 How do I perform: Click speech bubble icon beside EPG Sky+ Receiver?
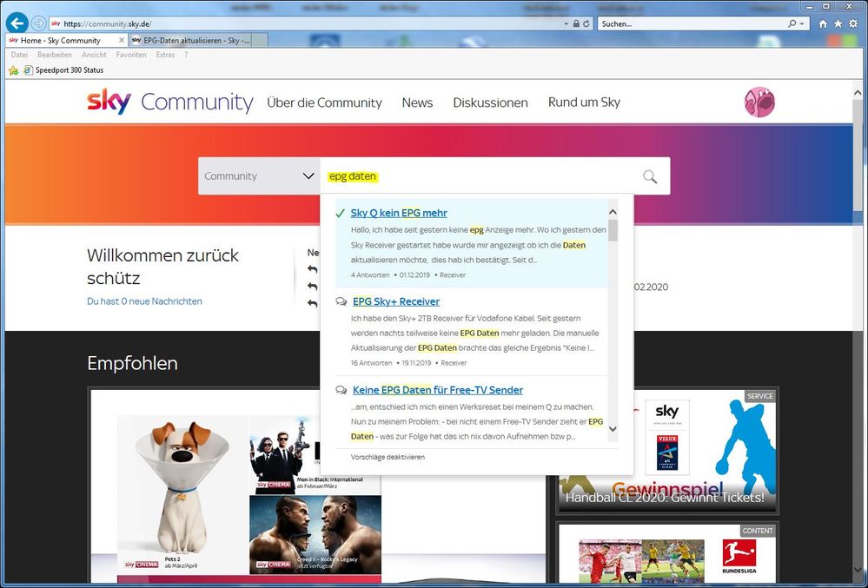(341, 301)
